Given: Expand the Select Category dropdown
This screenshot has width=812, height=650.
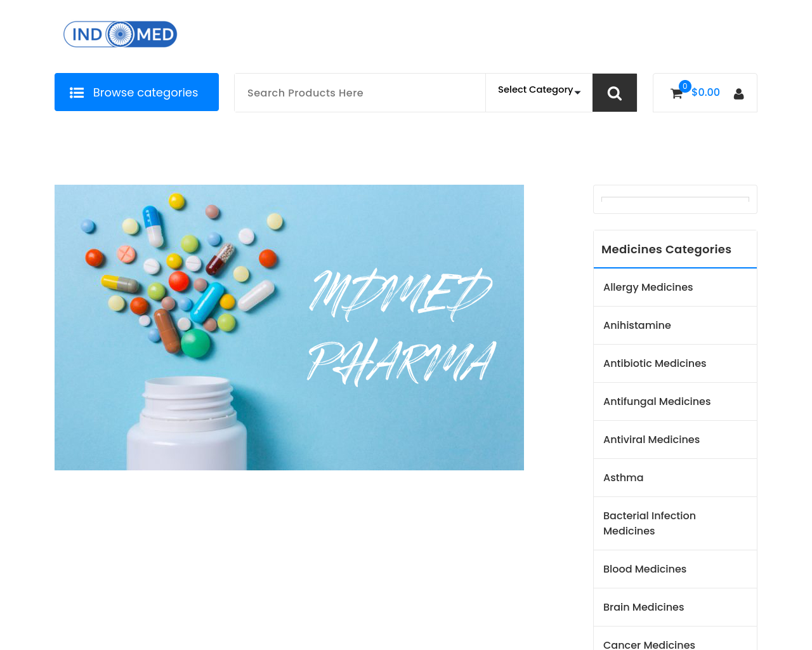Looking at the screenshot, I should (539, 90).
